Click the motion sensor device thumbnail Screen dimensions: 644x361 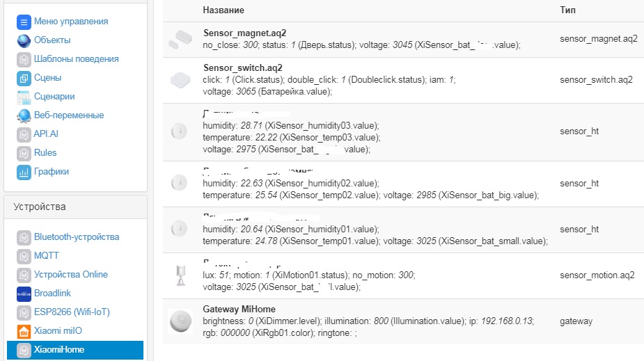click(x=180, y=275)
